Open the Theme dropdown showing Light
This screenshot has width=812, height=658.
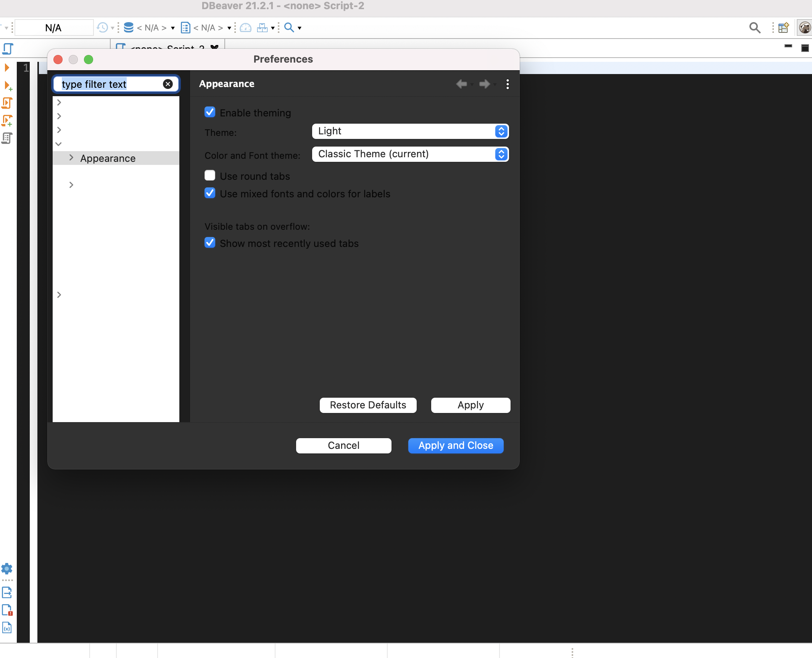410,131
